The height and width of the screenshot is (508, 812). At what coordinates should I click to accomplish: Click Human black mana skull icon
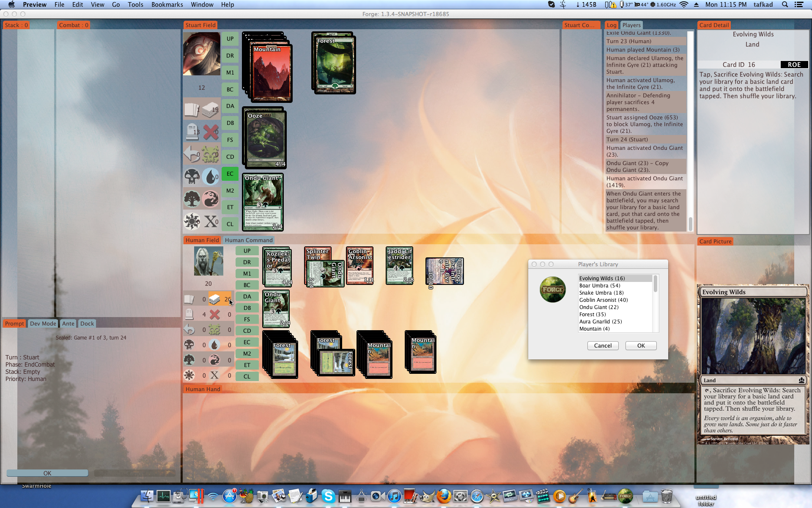click(x=189, y=345)
